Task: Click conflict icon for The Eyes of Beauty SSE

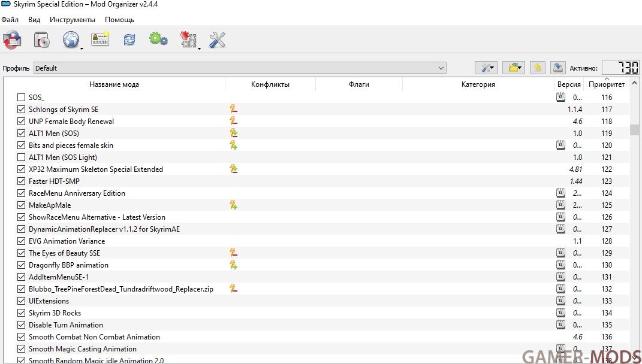Action: (233, 253)
